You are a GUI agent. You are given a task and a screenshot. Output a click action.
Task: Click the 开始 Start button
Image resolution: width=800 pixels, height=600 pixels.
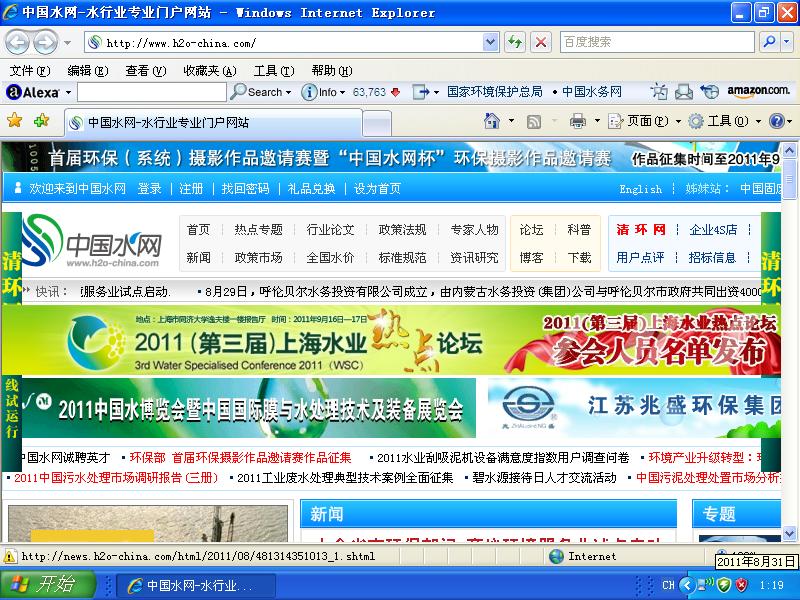point(48,584)
